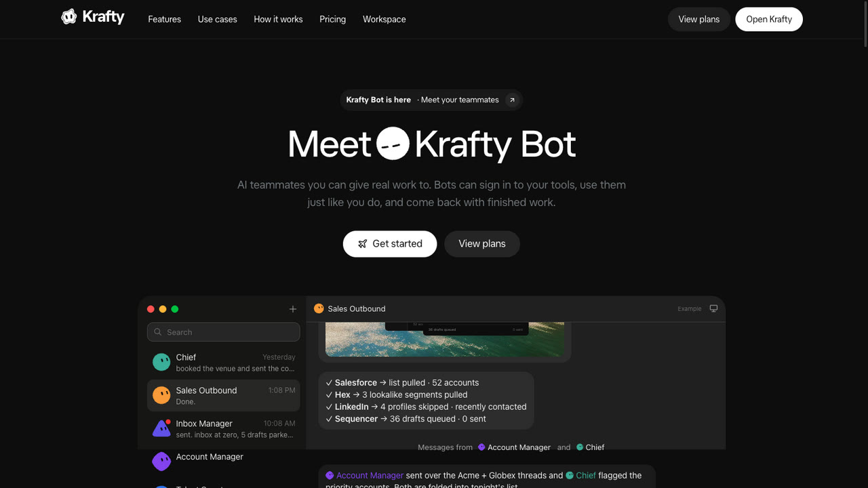Image resolution: width=868 pixels, height=488 pixels.
Task: Click the Chief green avatar icon
Action: 161,362
